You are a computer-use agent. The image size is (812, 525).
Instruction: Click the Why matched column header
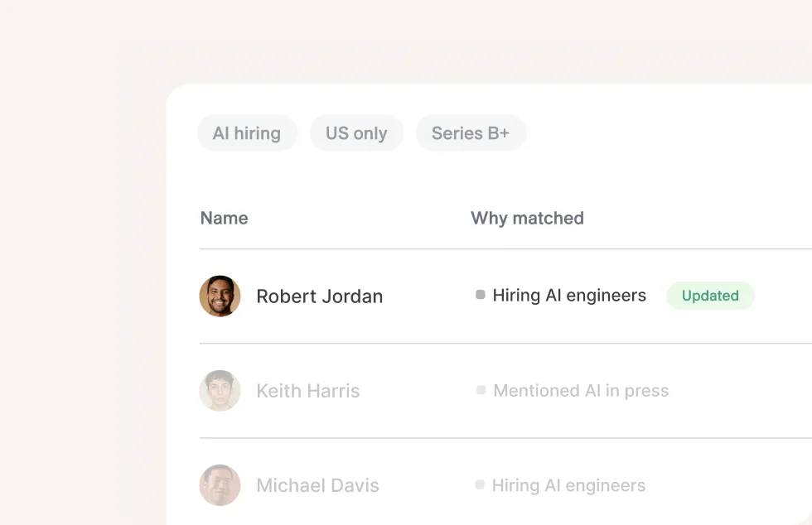[x=527, y=218]
